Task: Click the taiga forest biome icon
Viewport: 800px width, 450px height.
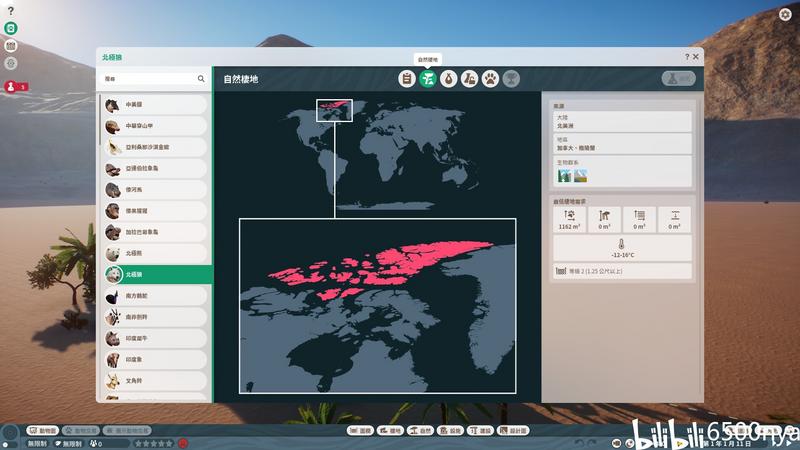Action: [564, 176]
